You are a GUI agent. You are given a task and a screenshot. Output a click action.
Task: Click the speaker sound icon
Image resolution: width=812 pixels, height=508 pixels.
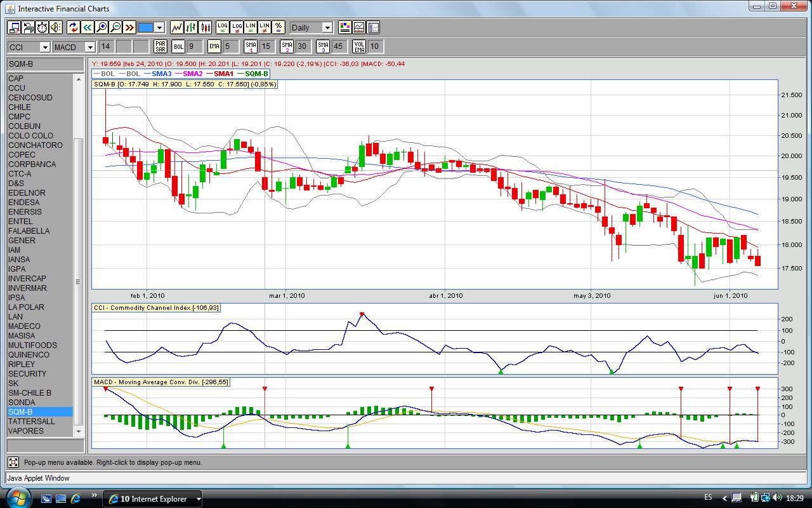click(x=56, y=27)
